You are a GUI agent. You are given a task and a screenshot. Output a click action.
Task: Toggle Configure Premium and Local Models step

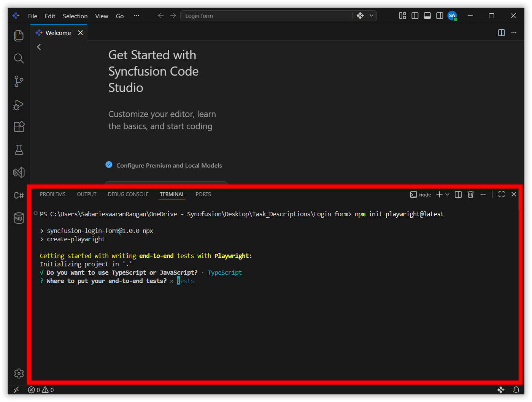pos(109,165)
